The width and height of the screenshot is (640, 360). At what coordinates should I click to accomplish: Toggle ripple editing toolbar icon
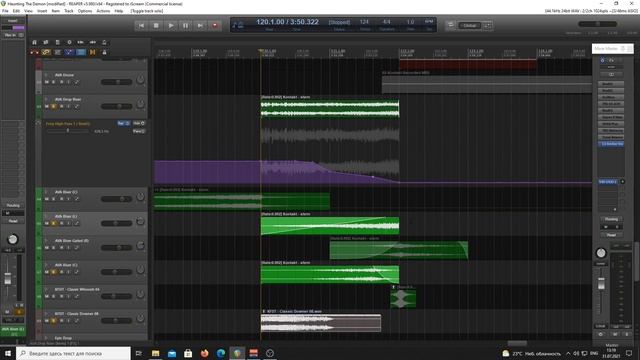tap(58, 52)
